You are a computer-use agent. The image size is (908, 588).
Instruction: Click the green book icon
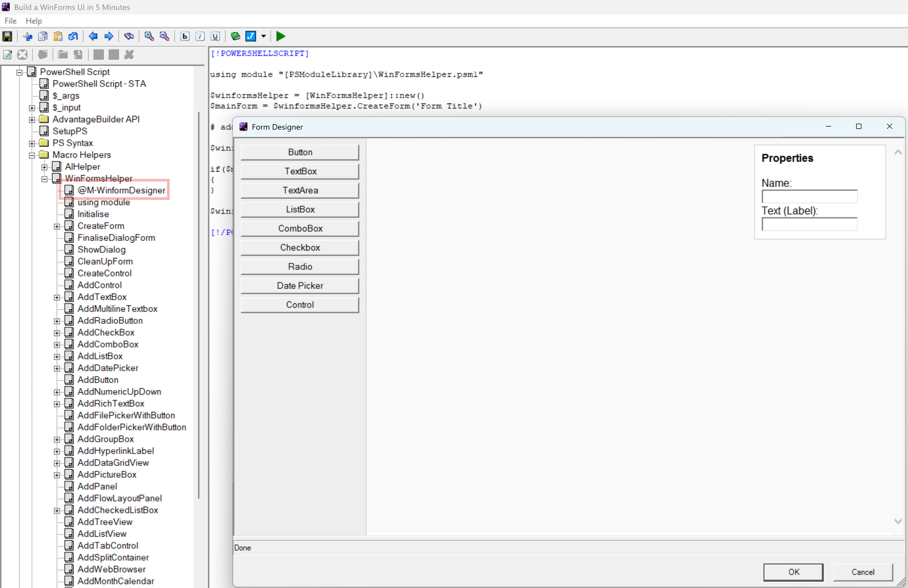tap(235, 36)
